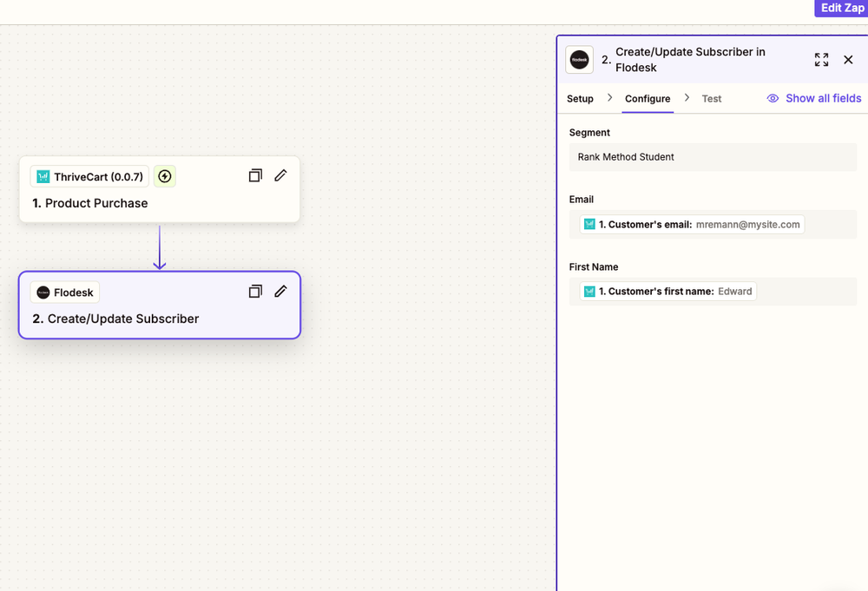The width and height of the screenshot is (868, 591).
Task: Close the Flodesk step panel
Action: [x=848, y=60]
